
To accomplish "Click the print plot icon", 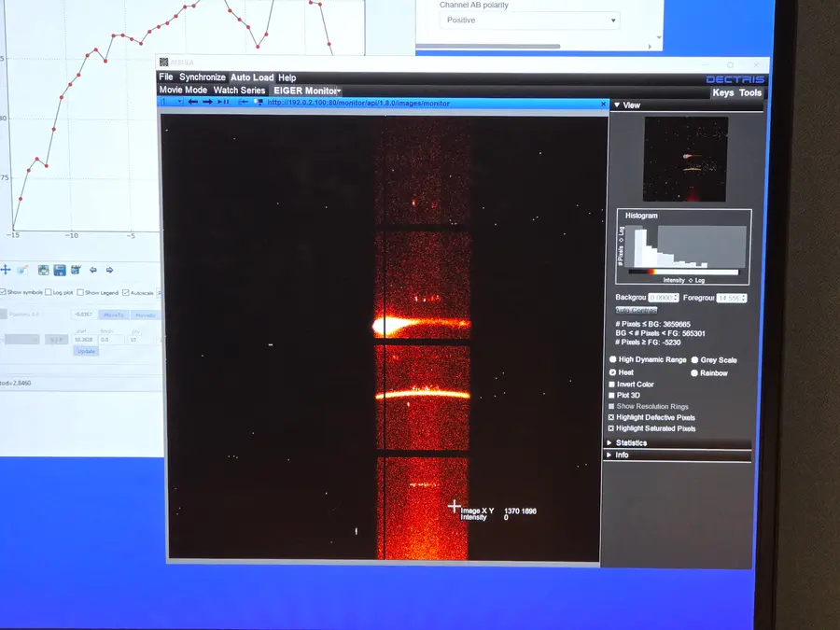I will coord(43,270).
